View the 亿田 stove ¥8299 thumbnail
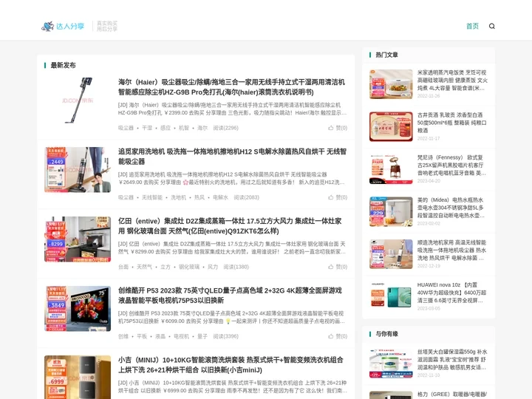 pyautogui.click(x=78, y=239)
